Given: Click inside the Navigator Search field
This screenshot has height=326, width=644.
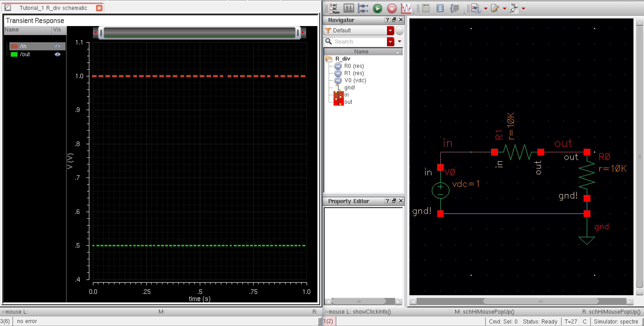Looking at the screenshot, I should (358, 42).
